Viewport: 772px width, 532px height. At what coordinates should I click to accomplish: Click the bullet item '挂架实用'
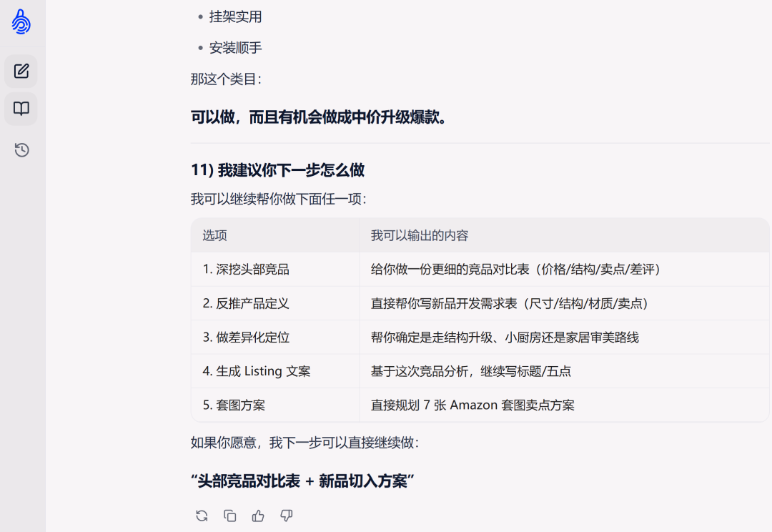point(235,16)
